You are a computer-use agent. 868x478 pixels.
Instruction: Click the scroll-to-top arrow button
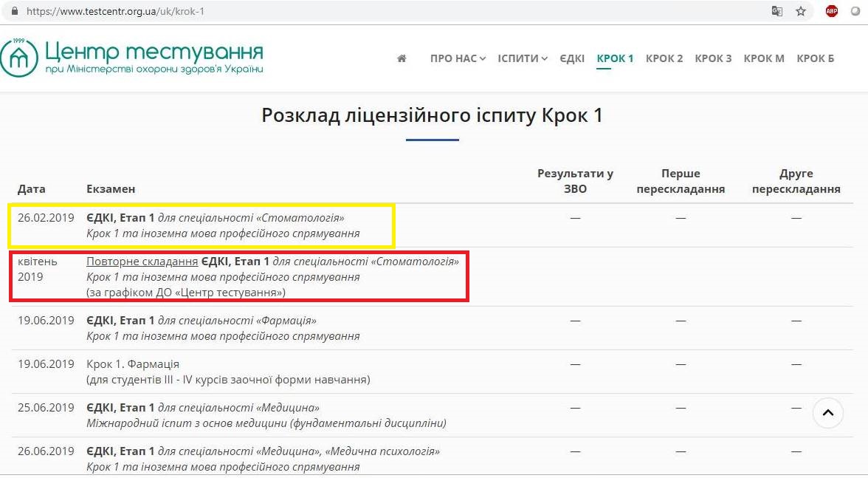[x=828, y=413]
